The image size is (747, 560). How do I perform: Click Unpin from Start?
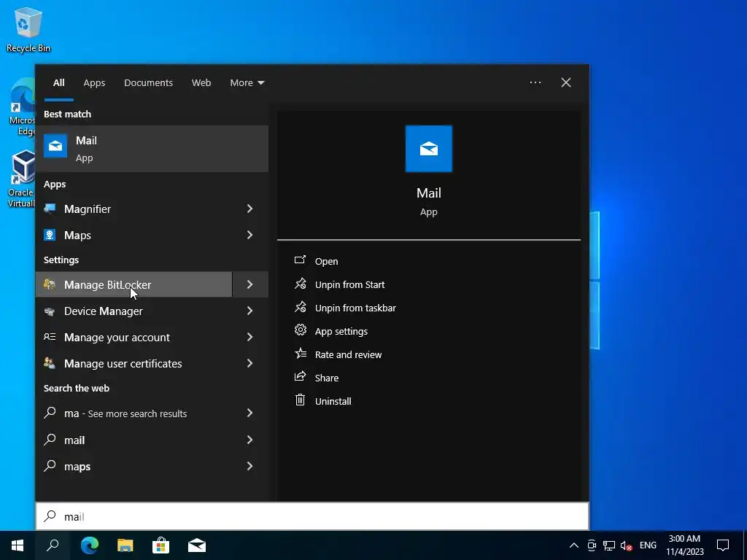click(349, 284)
